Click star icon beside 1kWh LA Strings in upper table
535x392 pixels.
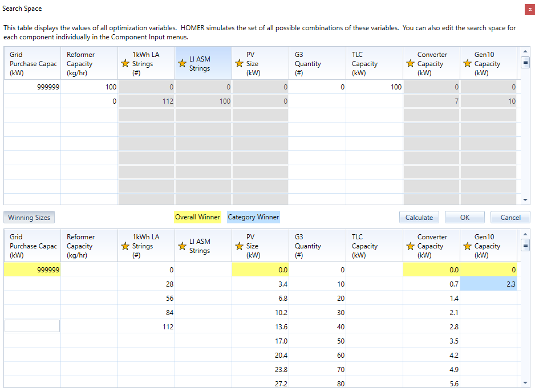[x=125, y=64]
